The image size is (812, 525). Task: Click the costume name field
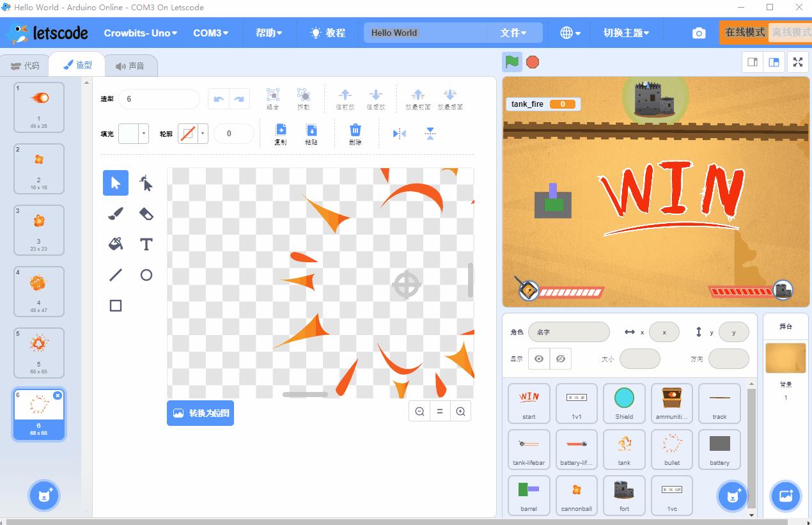159,99
